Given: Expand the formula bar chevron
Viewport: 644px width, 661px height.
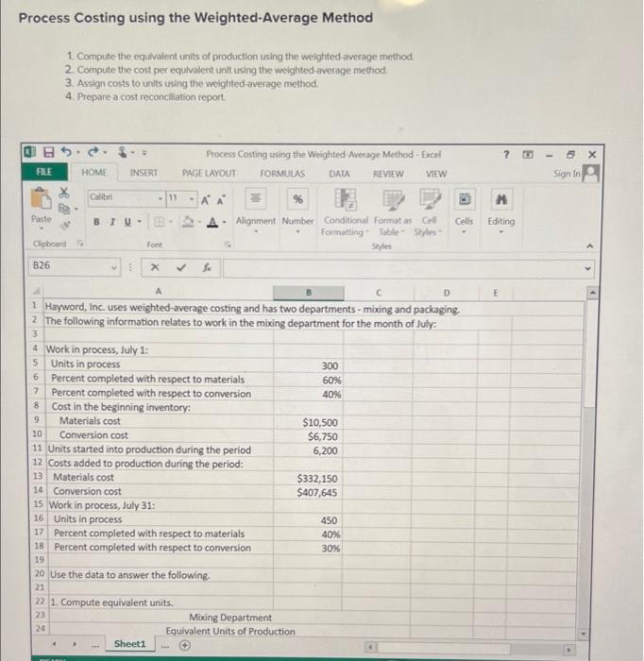Looking at the screenshot, I should click(588, 268).
